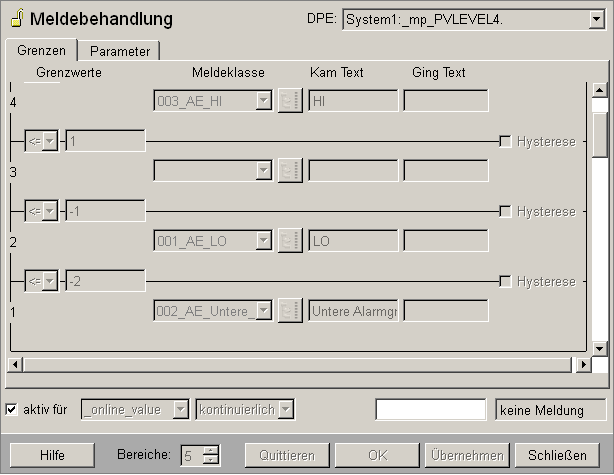Click the Ging Text field in HI row
Viewport: 614px width, 475px height.
point(446,101)
